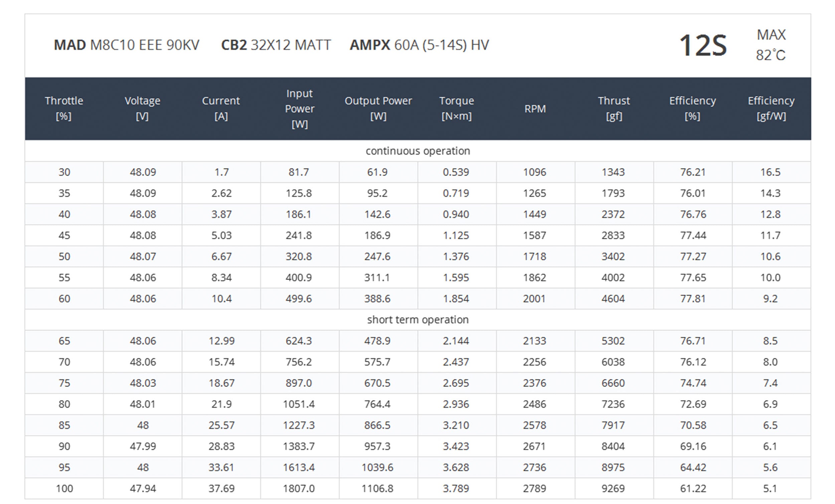Click the Efficiency [gf/W] column header
Screen dimensions: 835x504
pyautogui.click(x=771, y=108)
